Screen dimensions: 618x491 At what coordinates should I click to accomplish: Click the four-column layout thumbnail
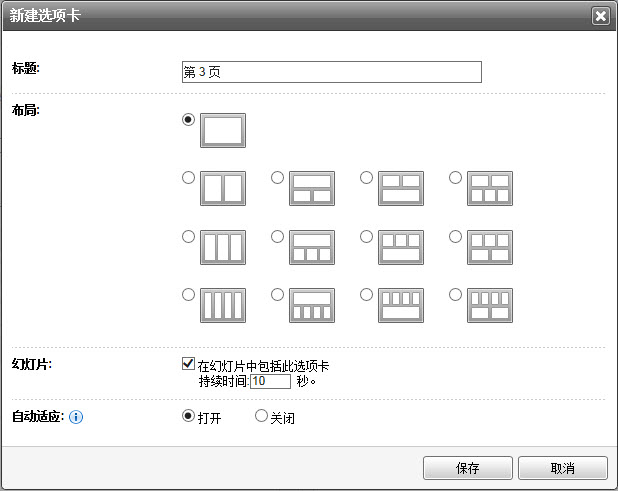pos(223,305)
